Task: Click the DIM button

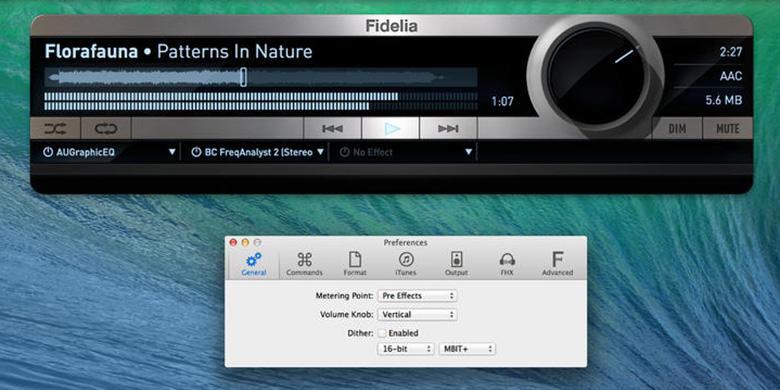Action: click(x=677, y=129)
